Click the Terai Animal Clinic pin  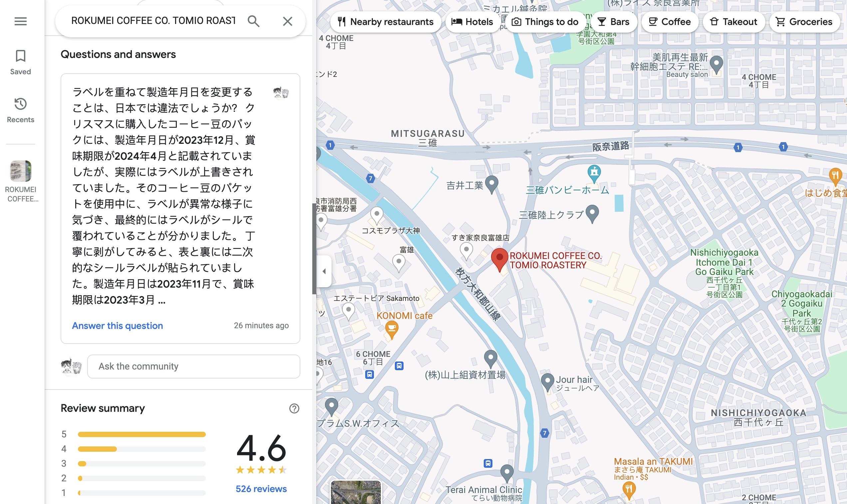(x=507, y=473)
